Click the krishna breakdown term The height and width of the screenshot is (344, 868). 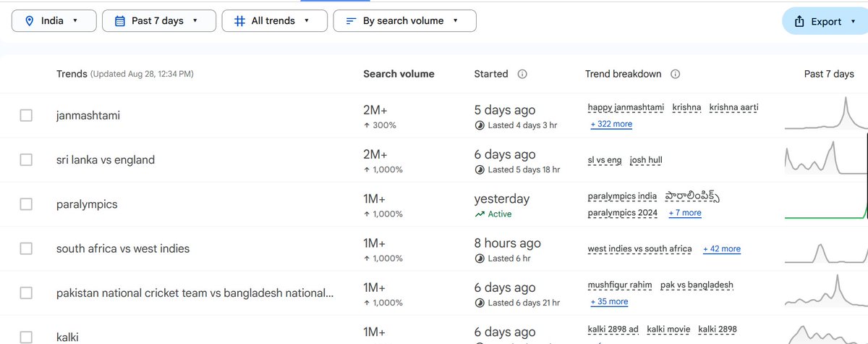tap(686, 107)
